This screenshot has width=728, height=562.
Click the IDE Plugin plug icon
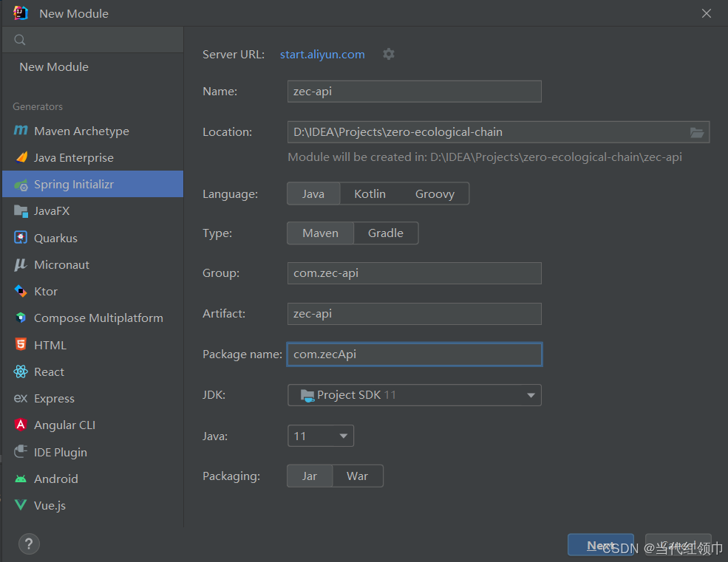coord(21,451)
